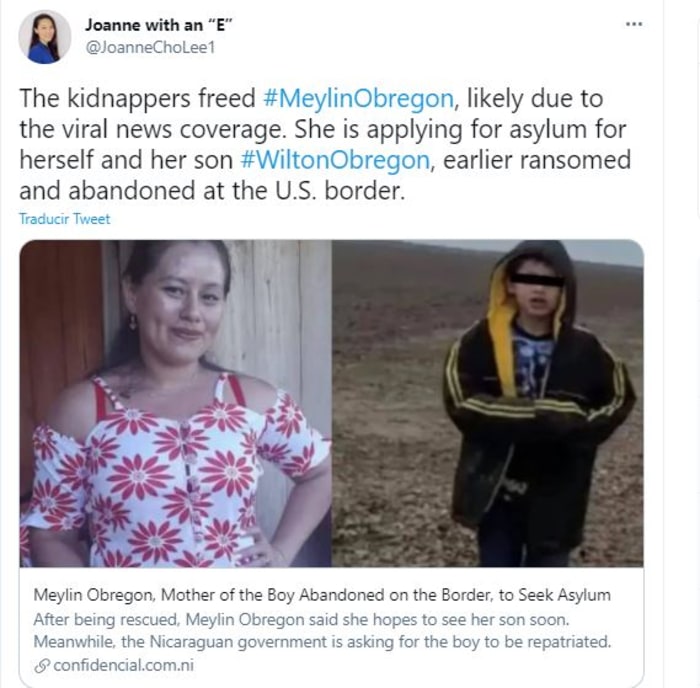View the photo of the boy in the hooded jacket
This screenshot has width=700, height=688.
click(488, 404)
